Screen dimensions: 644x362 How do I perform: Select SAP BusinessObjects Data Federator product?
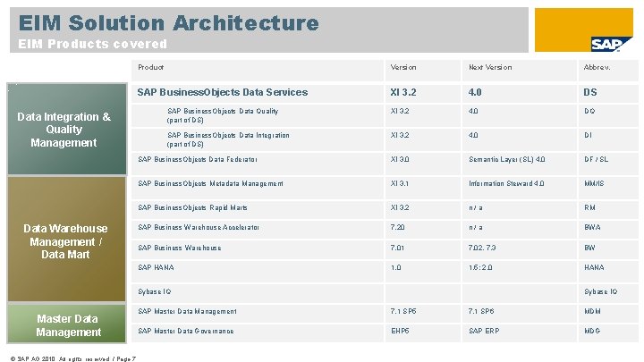[198, 159]
